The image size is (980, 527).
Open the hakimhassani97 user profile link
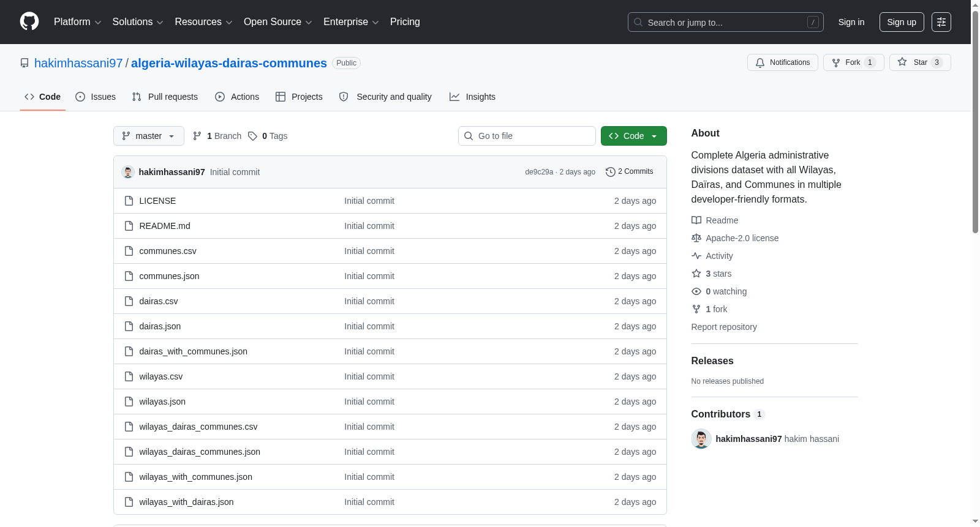pos(78,63)
